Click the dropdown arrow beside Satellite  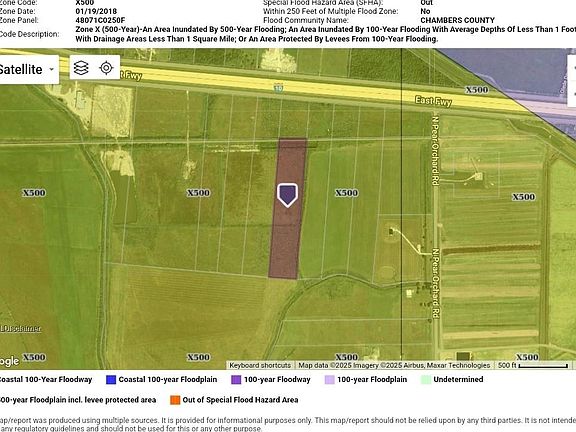tap(52, 69)
